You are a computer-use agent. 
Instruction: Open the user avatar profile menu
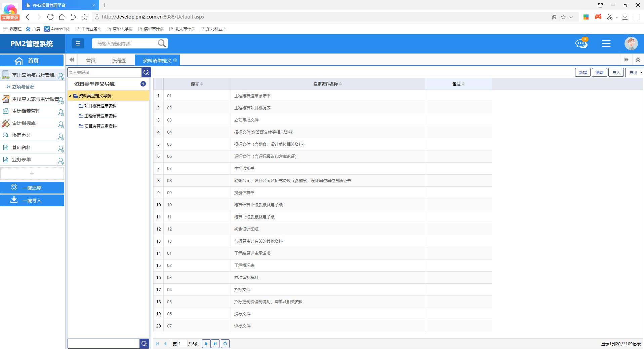pyautogui.click(x=631, y=44)
